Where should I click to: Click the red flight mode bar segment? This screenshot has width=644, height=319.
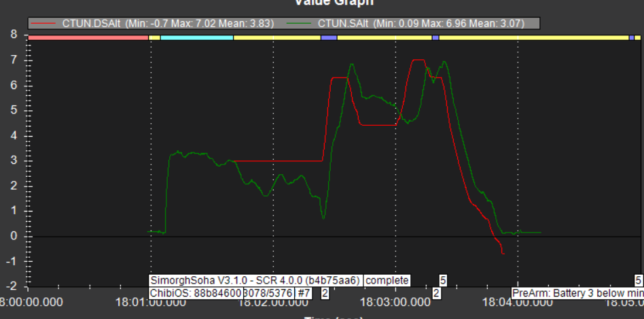88,37
